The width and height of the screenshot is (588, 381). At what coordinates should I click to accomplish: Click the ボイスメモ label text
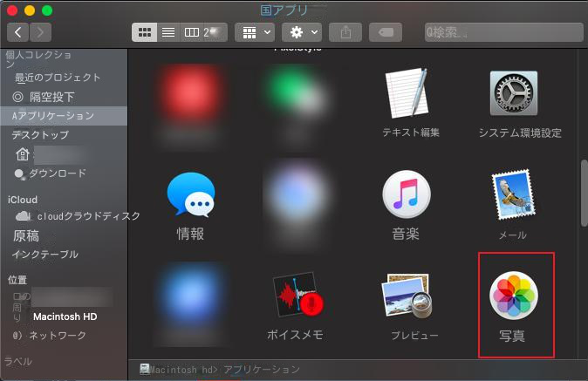tap(295, 335)
